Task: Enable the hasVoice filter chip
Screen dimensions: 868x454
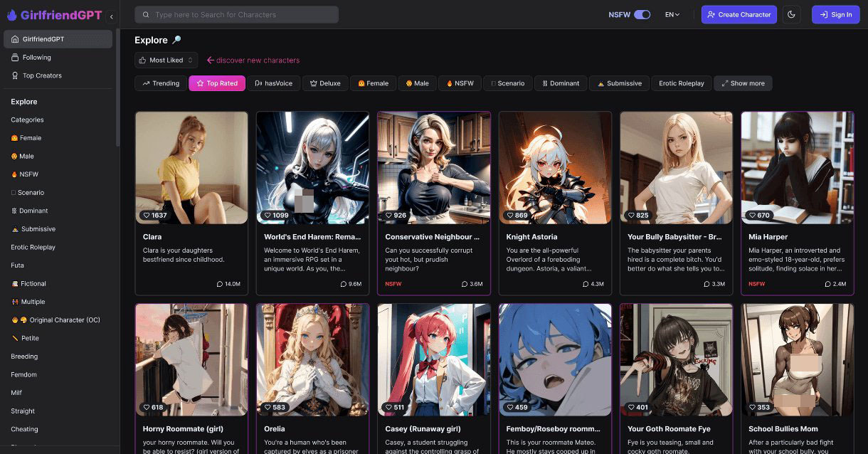Action: click(x=273, y=83)
